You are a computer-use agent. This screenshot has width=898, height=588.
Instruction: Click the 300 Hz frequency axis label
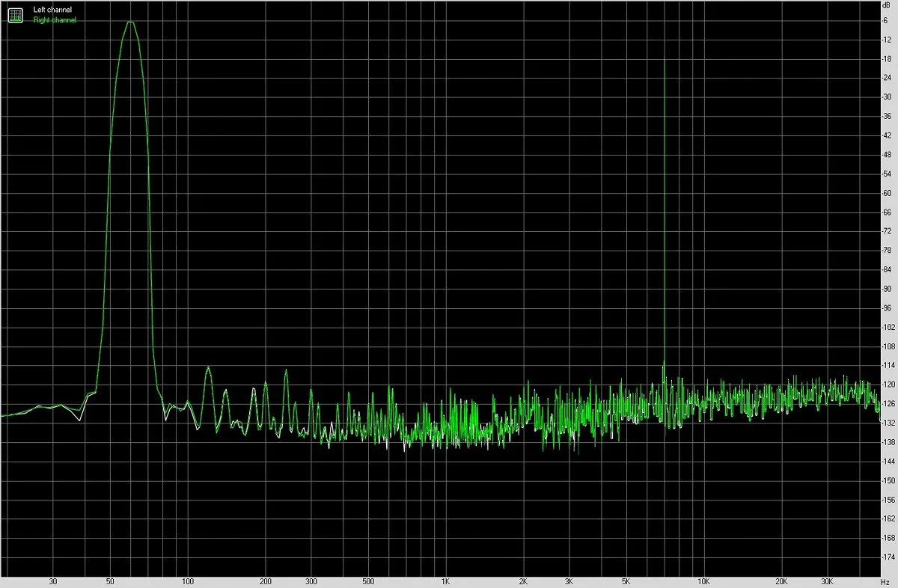[311, 581]
